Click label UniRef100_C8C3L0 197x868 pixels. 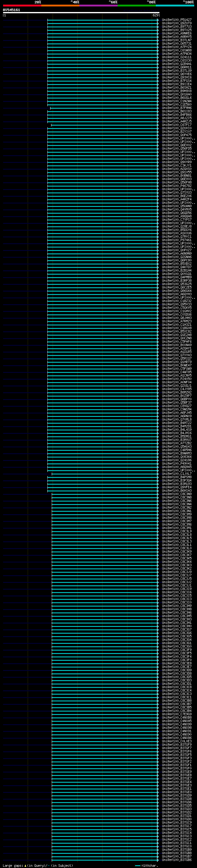click(177, 548)
